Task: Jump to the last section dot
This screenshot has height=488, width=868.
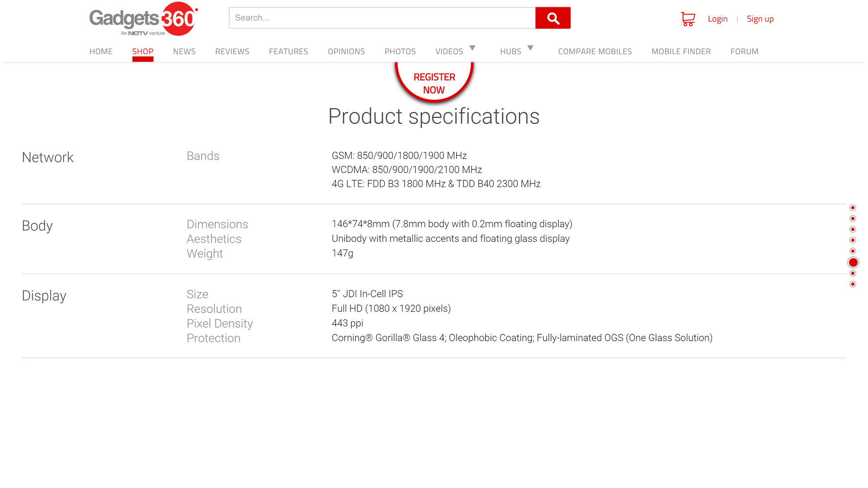Action: point(853,284)
